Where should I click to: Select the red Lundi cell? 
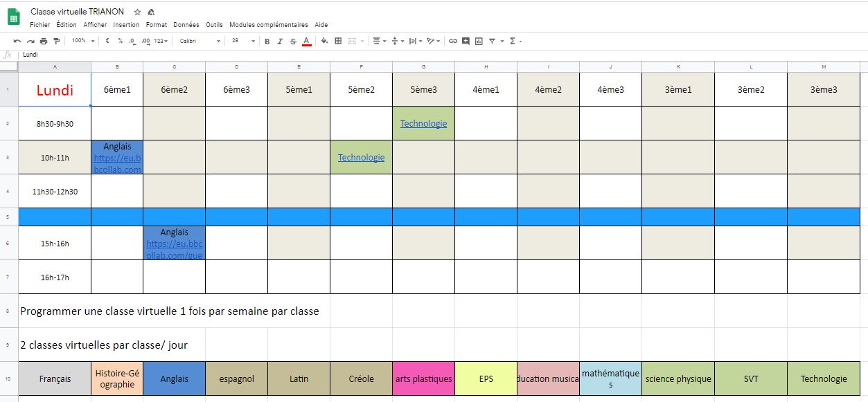(55, 90)
